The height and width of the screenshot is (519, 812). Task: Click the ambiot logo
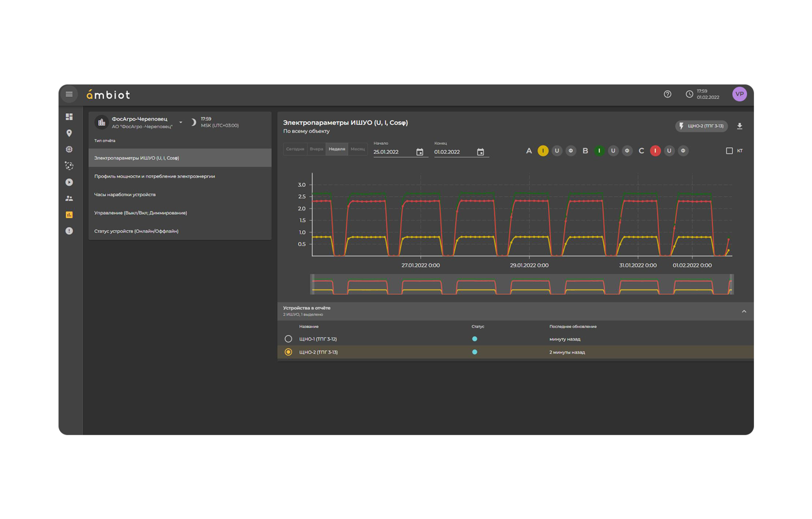108,95
